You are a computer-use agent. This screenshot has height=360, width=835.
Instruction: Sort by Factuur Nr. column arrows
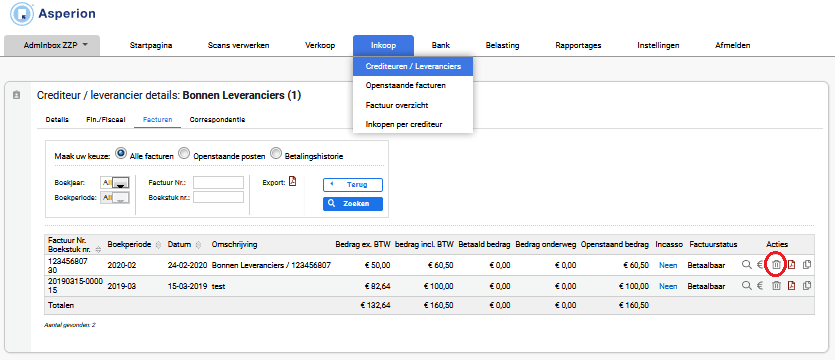pyautogui.click(x=98, y=249)
